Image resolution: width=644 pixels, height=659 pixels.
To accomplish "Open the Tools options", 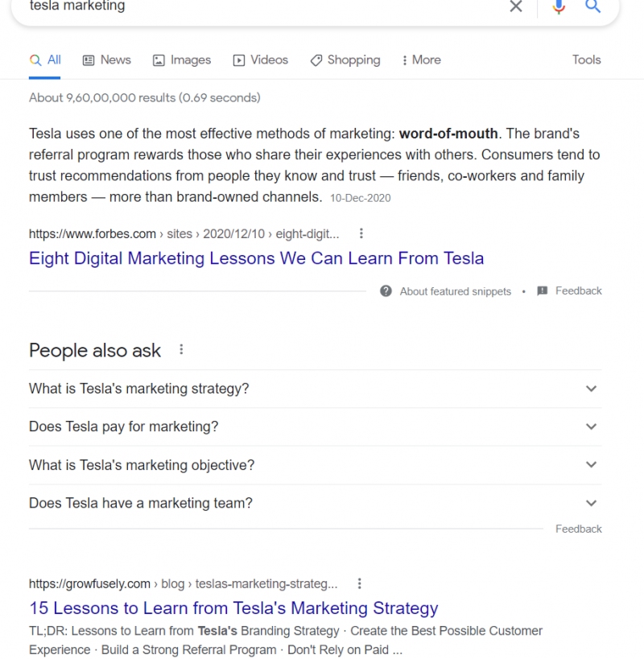I will (586, 60).
